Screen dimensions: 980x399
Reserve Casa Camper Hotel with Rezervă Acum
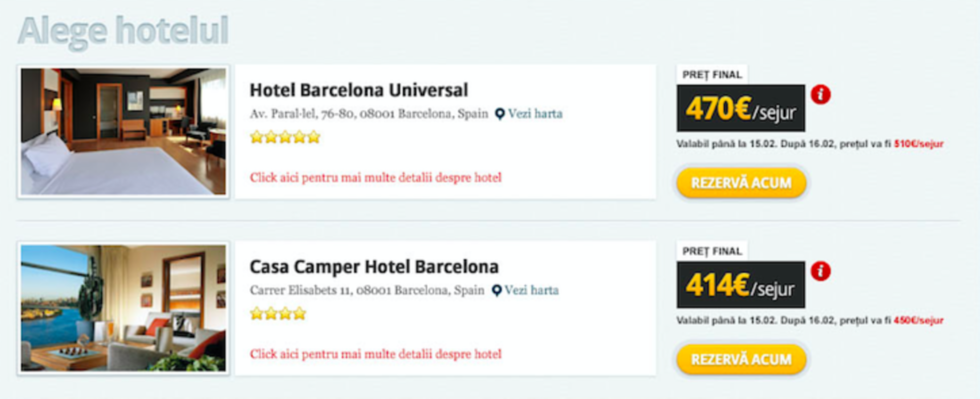click(x=741, y=359)
